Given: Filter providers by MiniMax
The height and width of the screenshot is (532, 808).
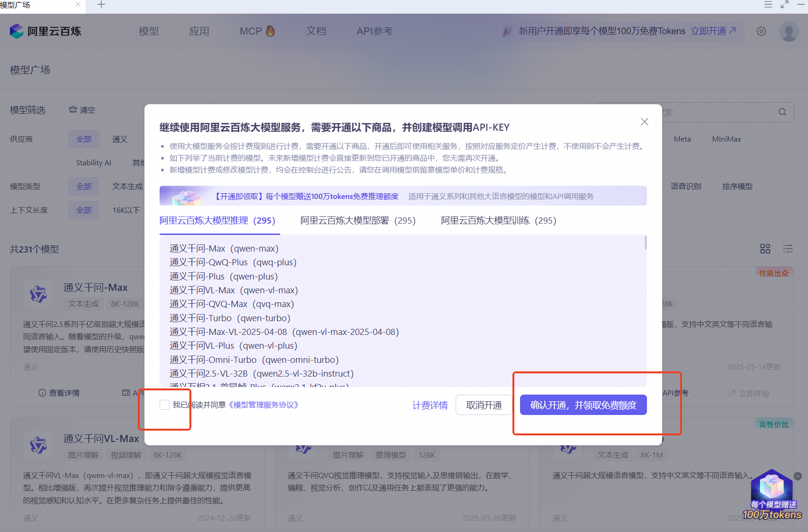Looking at the screenshot, I should 727,139.
